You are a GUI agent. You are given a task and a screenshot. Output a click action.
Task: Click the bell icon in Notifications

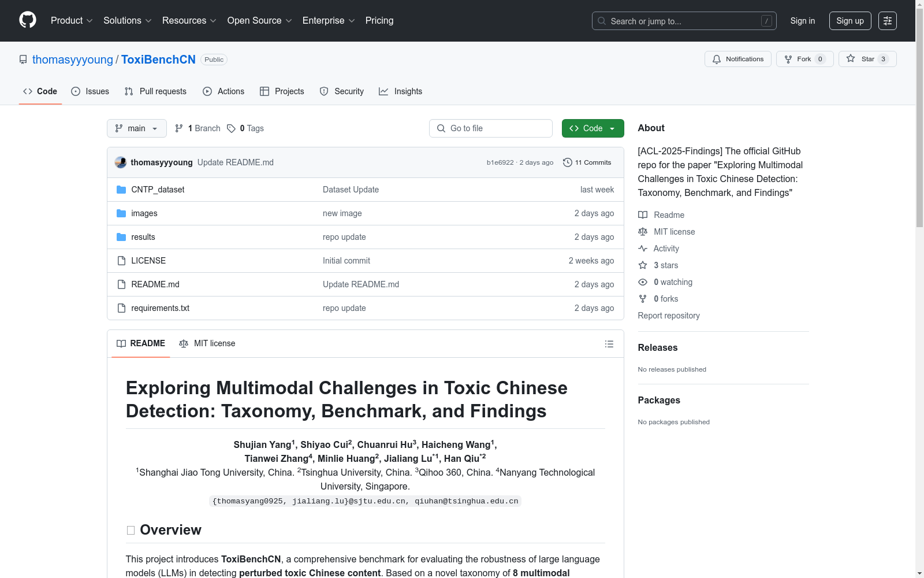coord(717,59)
